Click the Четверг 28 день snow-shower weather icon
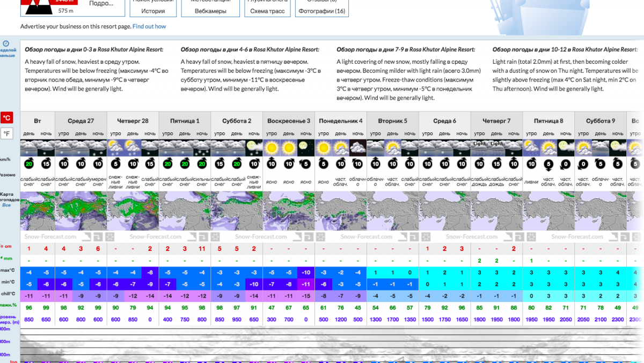Screen dimensions: 644x363 click(x=133, y=147)
